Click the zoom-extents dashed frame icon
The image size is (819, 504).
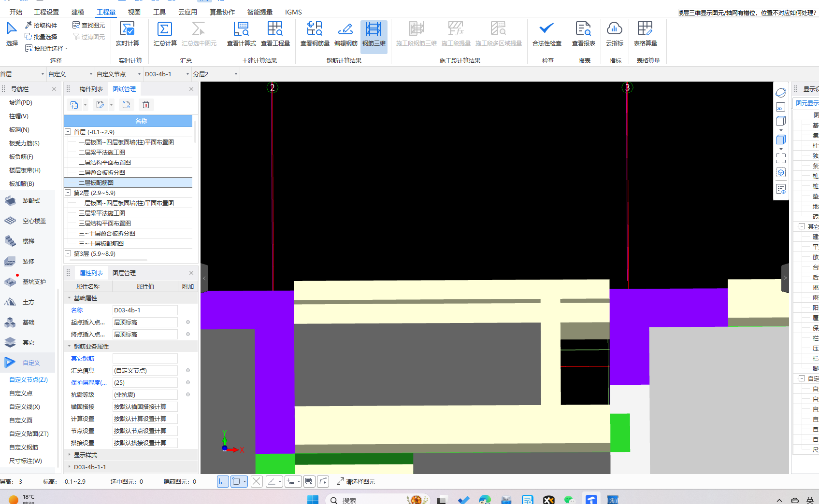[780, 158]
